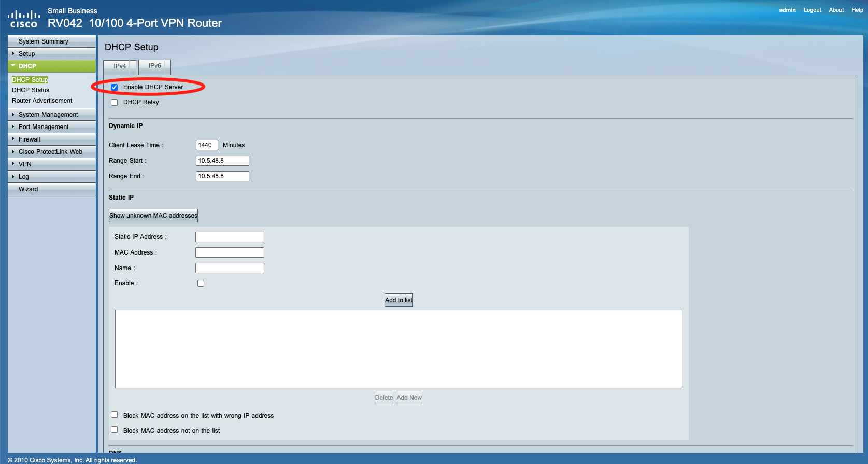
Task: Click the Add to list button
Action: [x=399, y=300]
